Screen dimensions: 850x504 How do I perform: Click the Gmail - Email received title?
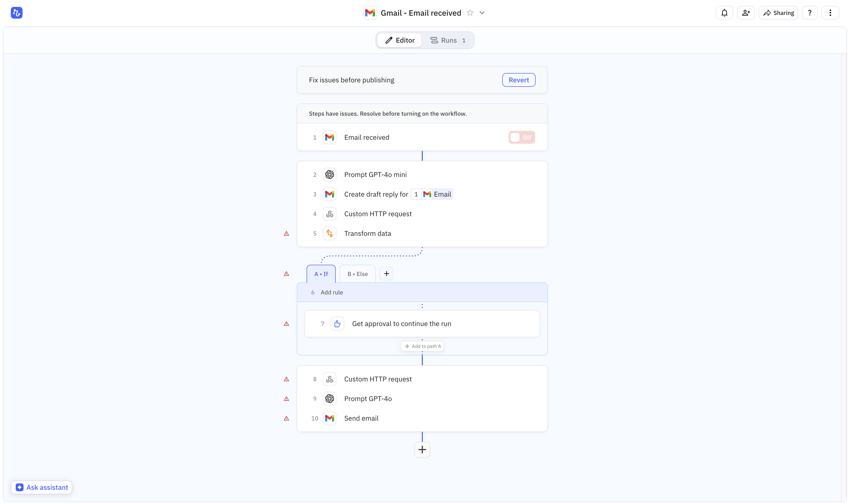[421, 13]
